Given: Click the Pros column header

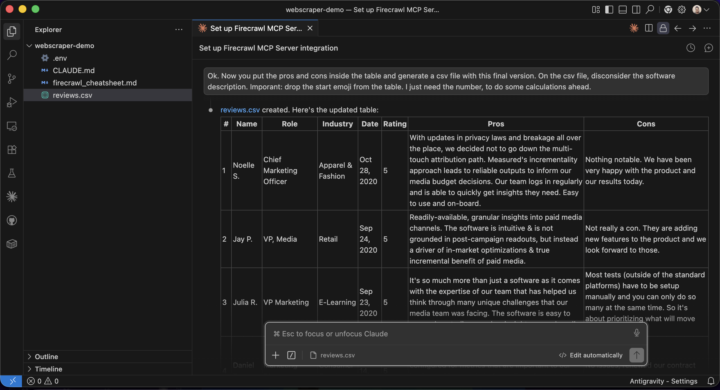Looking at the screenshot, I should 495,124.
